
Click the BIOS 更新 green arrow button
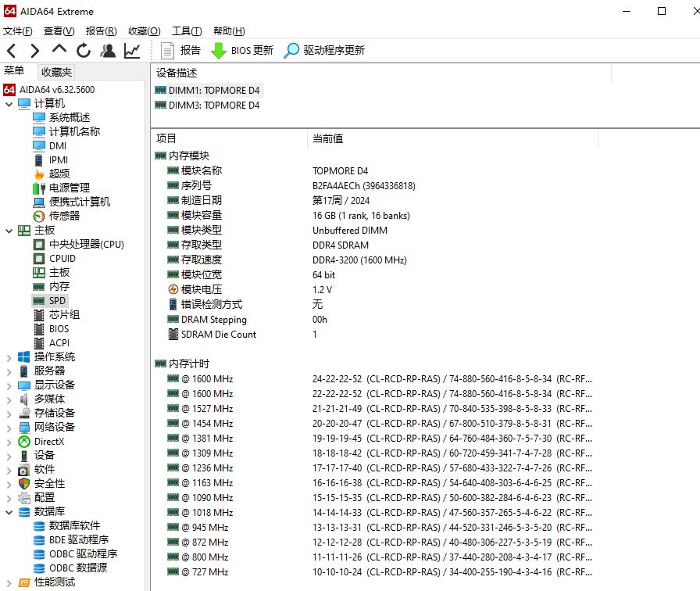coord(242,51)
